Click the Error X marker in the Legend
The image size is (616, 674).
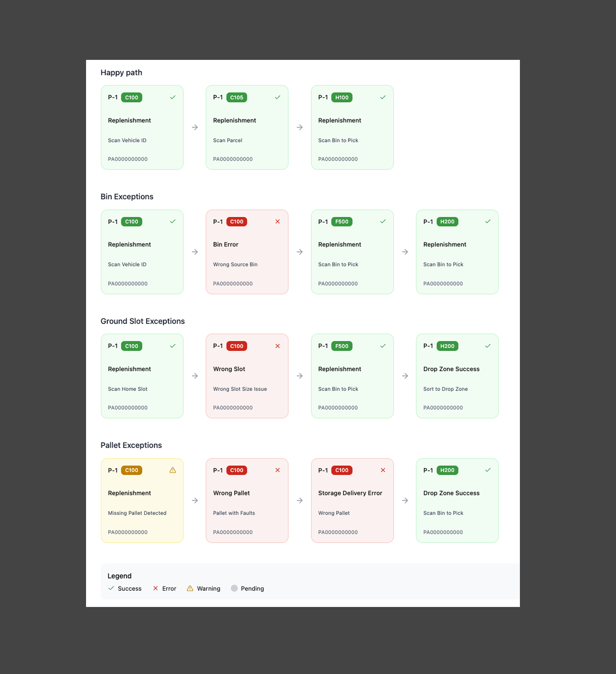point(156,588)
